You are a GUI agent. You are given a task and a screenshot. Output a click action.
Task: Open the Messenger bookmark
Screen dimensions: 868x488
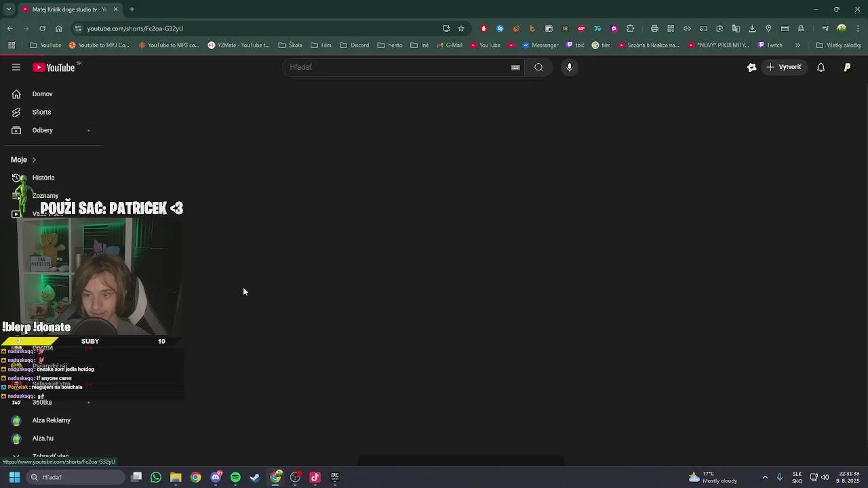pos(540,45)
